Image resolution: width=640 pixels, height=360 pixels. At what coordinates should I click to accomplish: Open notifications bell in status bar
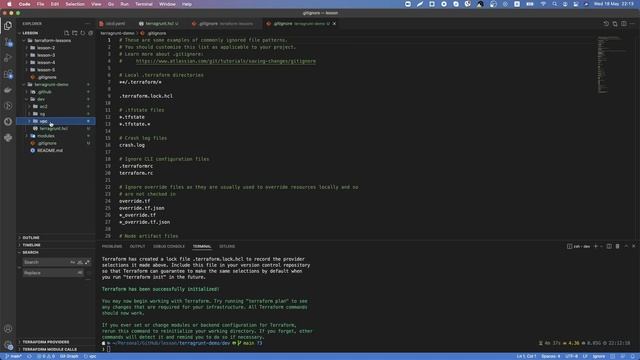(x=633, y=356)
